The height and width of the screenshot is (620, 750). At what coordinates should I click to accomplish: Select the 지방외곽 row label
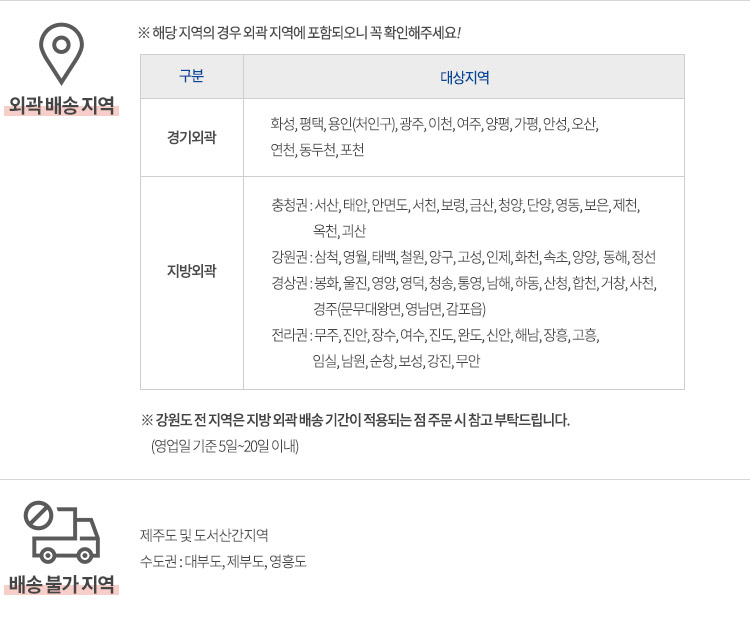[192, 270]
